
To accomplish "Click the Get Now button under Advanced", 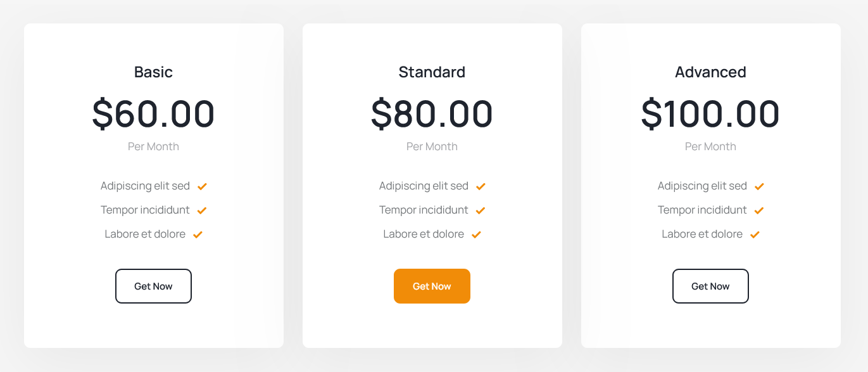I will 710,286.
